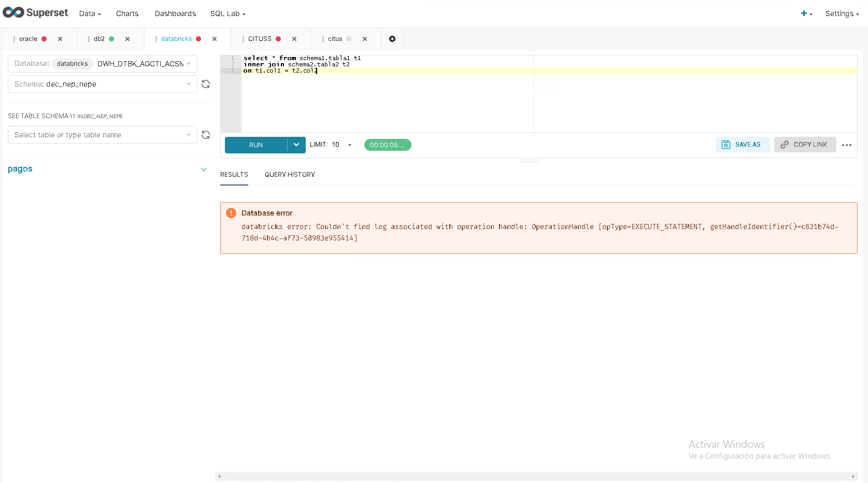Open the more options ellipsis menu
The height and width of the screenshot is (483, 868).
coord(847,145)
